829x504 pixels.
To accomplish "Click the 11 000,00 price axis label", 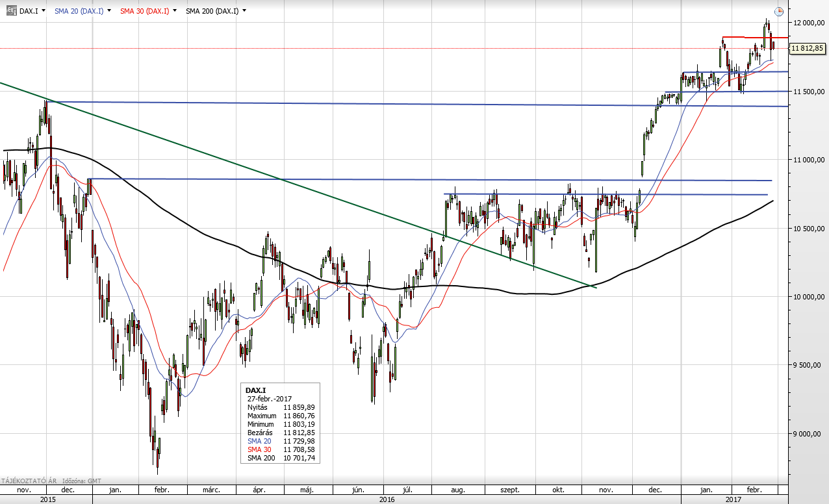I will pyautogui.click(x=809, y=160).
